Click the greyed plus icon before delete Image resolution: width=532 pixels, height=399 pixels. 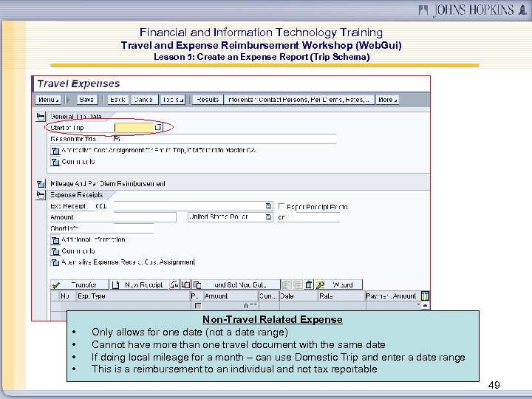[x=298, y=284]
